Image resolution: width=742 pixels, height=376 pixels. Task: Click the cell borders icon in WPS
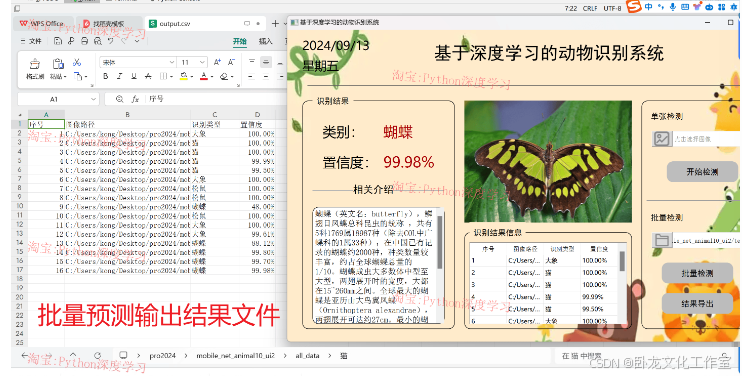tap(163, 76)
